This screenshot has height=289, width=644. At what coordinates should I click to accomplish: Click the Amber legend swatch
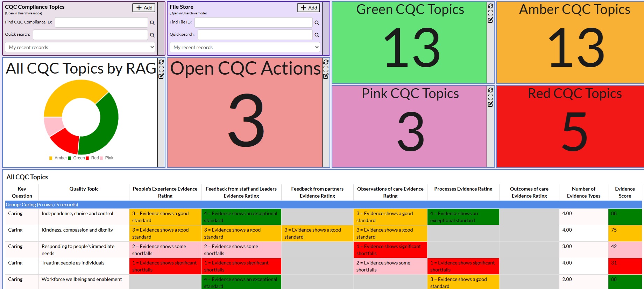tap(51, 158)
